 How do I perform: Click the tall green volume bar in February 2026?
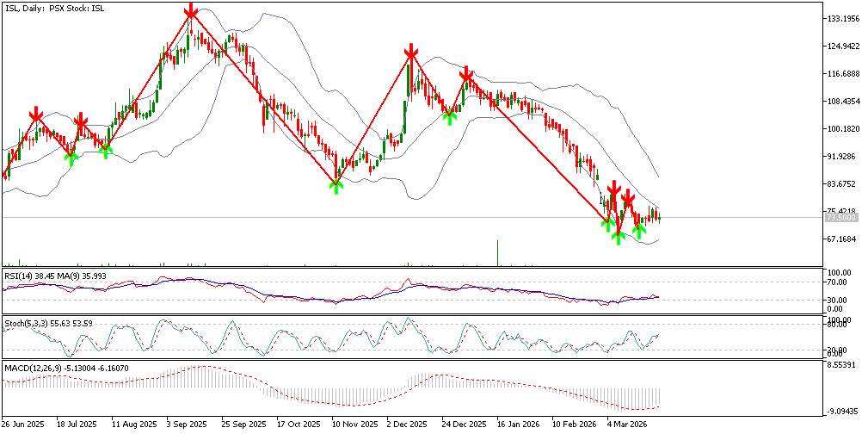tap(497, 253)
